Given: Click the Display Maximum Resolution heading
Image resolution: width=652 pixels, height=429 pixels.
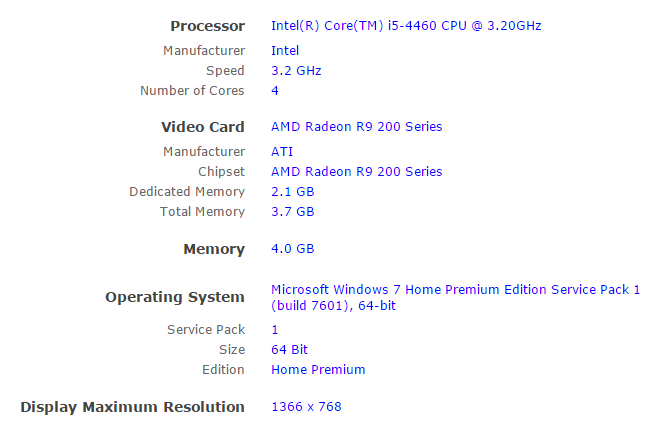Looking at the screenshot, I should [132, 407].
